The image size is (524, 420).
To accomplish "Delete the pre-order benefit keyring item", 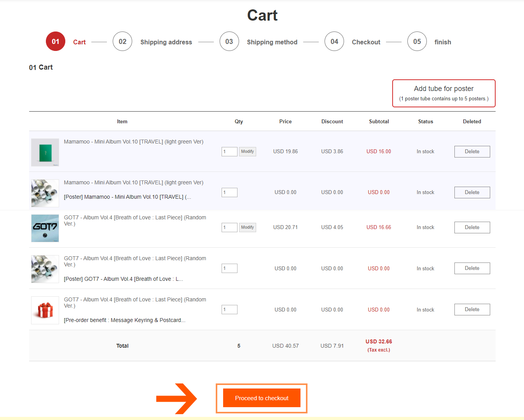I will [472, 310].
